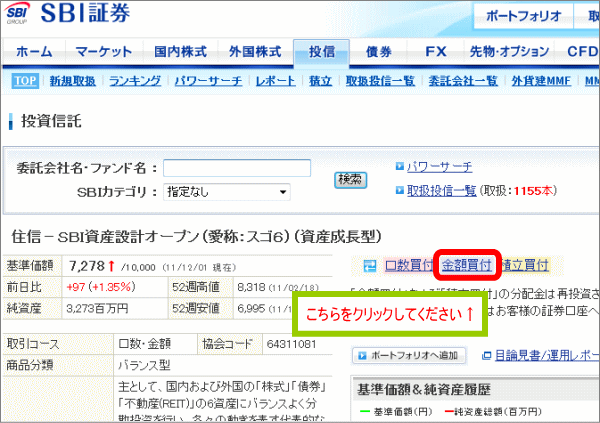Open the ポートフォリオ header tab
Screen dimensions: 600x423
click(523, 16)
